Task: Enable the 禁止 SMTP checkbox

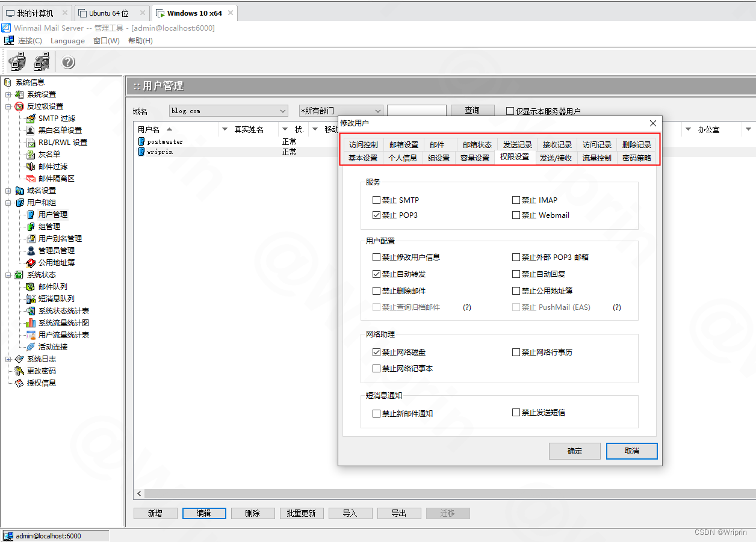Action: pos(376,200)
